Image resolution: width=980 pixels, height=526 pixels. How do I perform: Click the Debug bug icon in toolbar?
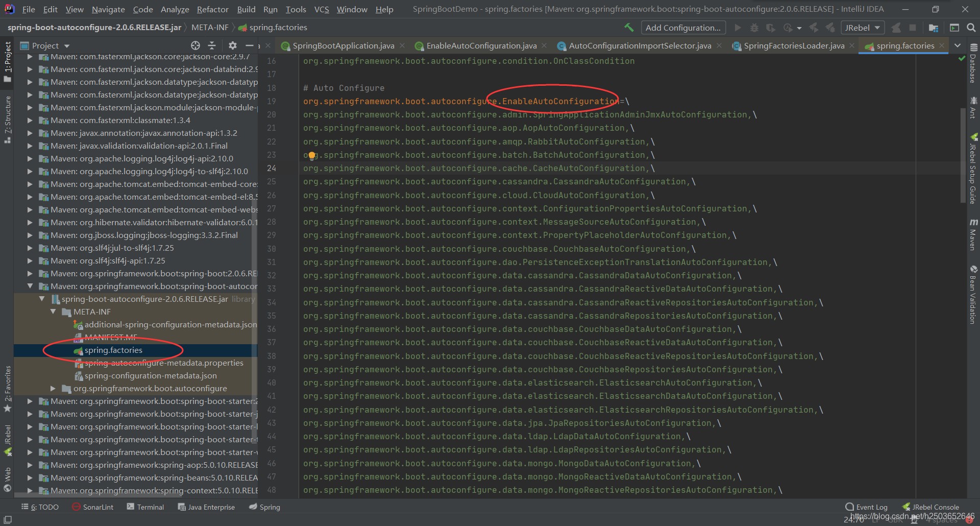click(754, 28)
